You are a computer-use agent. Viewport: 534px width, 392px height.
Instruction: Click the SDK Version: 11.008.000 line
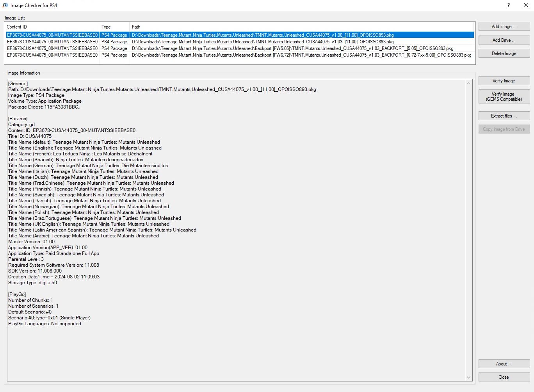(x=35, y=271)
